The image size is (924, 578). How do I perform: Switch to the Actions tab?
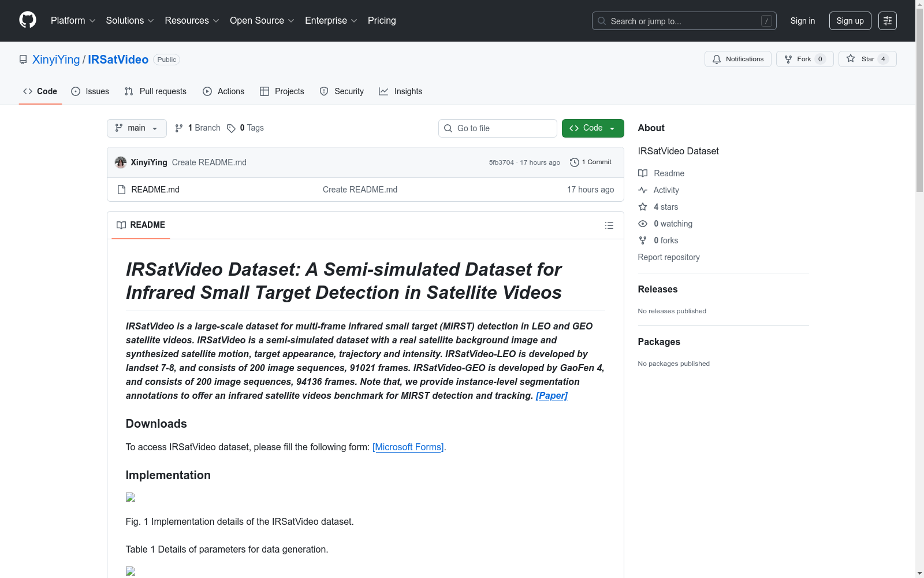[223, 91]
